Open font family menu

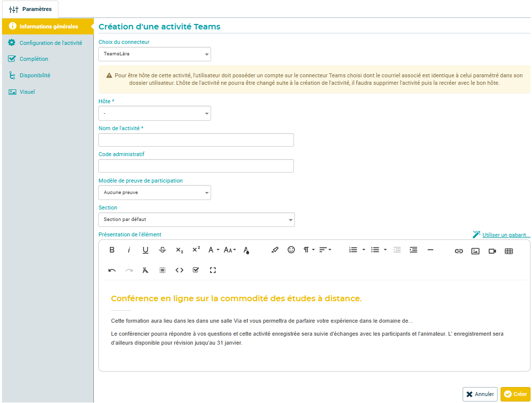click(x=214, y=250)
